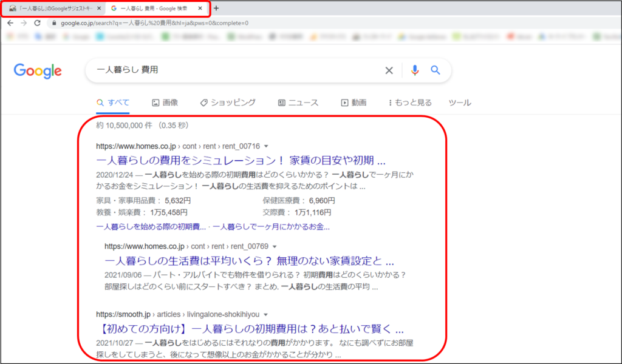Click the 教養・娯楽費: 1万5,458円 entry
This screenshot has height=364, width=622.
142,213
